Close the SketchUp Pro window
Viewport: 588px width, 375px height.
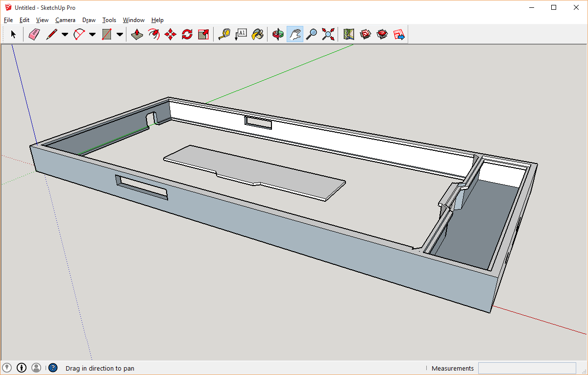tap(576, 7)
